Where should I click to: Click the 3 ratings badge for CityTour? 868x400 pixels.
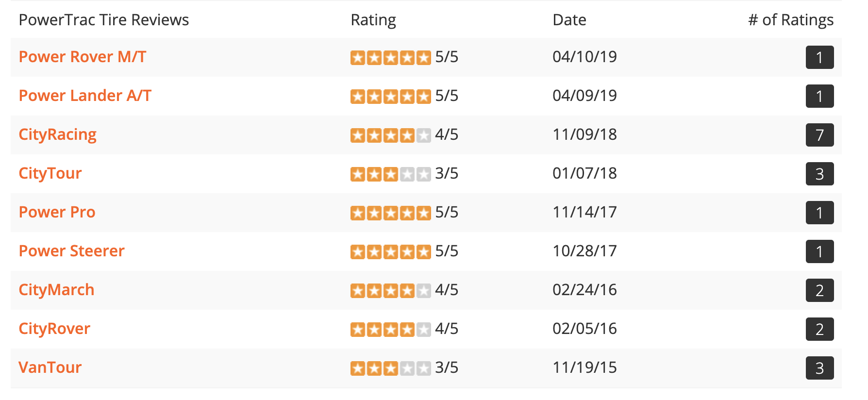[x=819, y=174]
